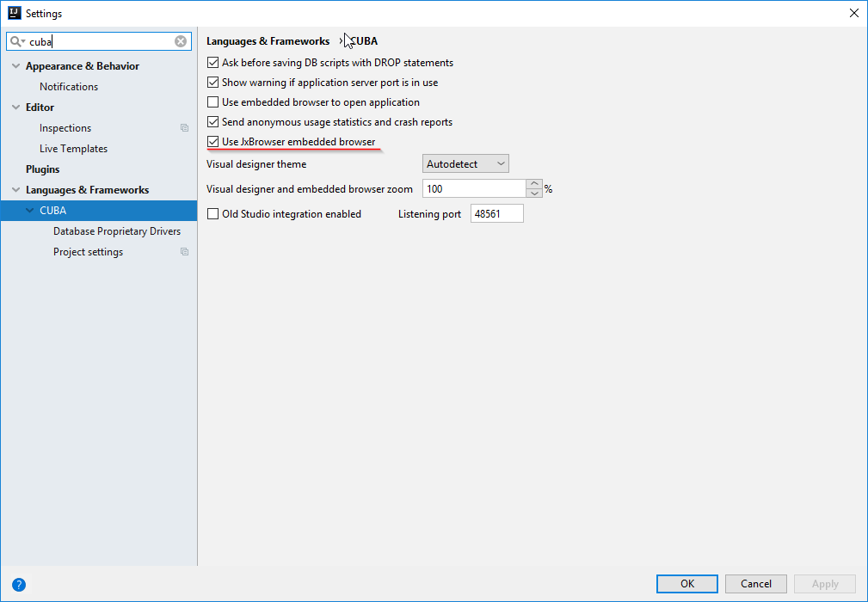Click the project-level icon beside Project settings
This screenshot has height=602, width=868.
point(184,252)
